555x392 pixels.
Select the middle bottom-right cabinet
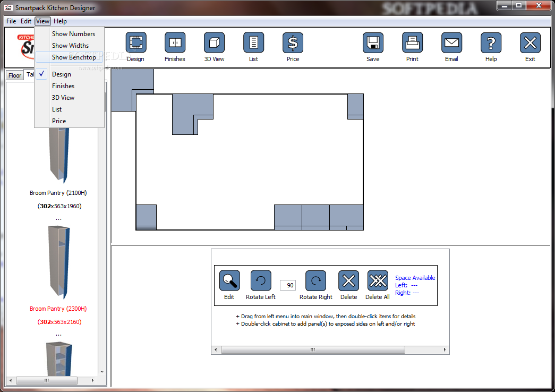pos(315,217)
